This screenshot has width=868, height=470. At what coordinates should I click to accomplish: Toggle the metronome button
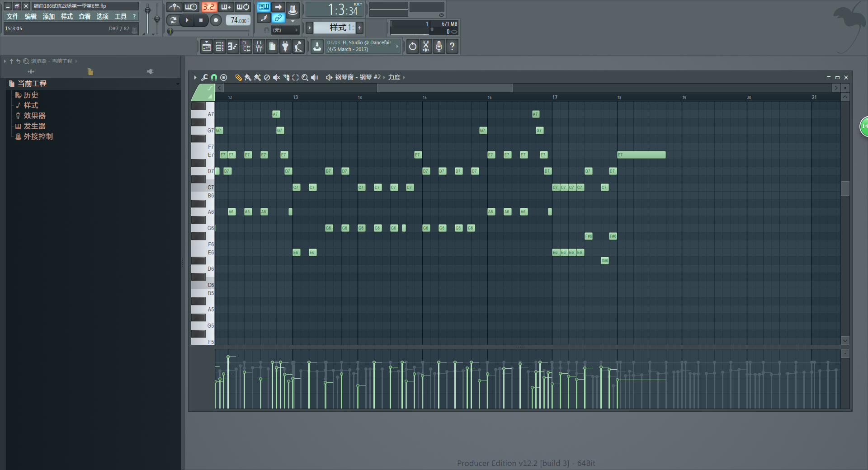coord(175,7)
